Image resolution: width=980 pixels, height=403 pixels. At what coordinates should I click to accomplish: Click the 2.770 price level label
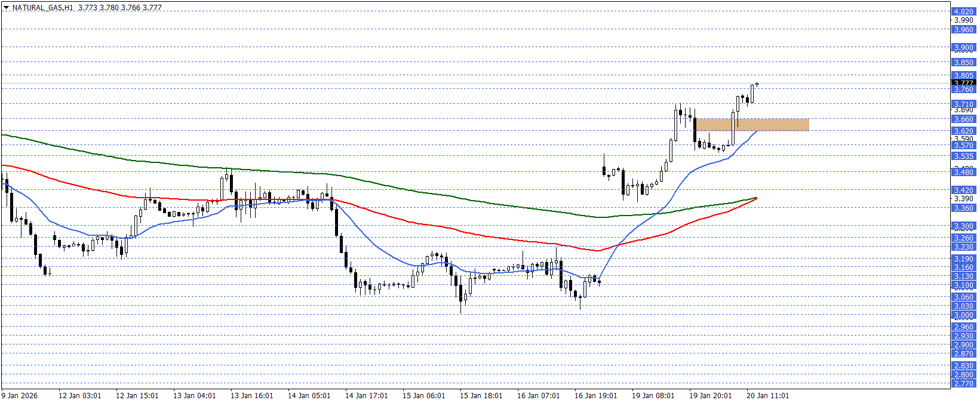point(963,383)
